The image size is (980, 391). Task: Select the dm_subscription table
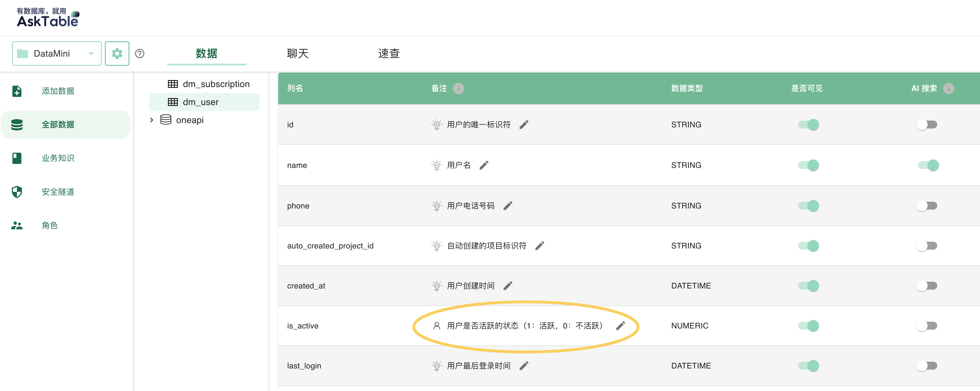click(x=216, y=84)
